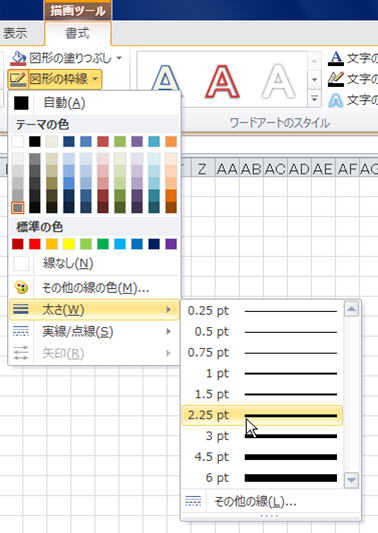
Task: Click the 図形の枠線 pen icon
Action: (x=18, y=79)
